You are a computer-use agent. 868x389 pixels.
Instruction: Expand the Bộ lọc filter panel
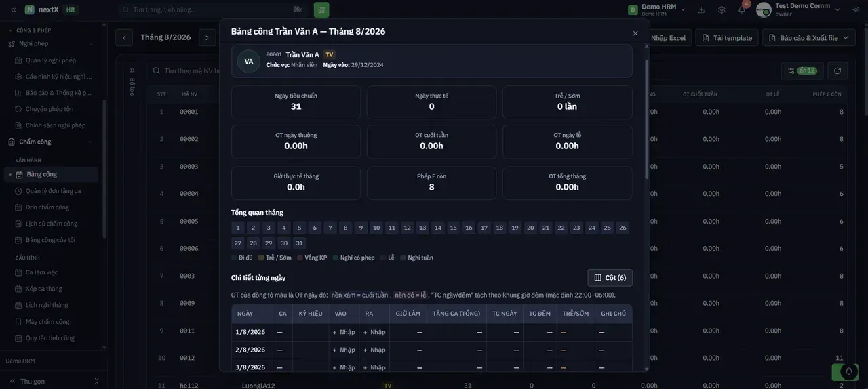[x=132, y=70]
